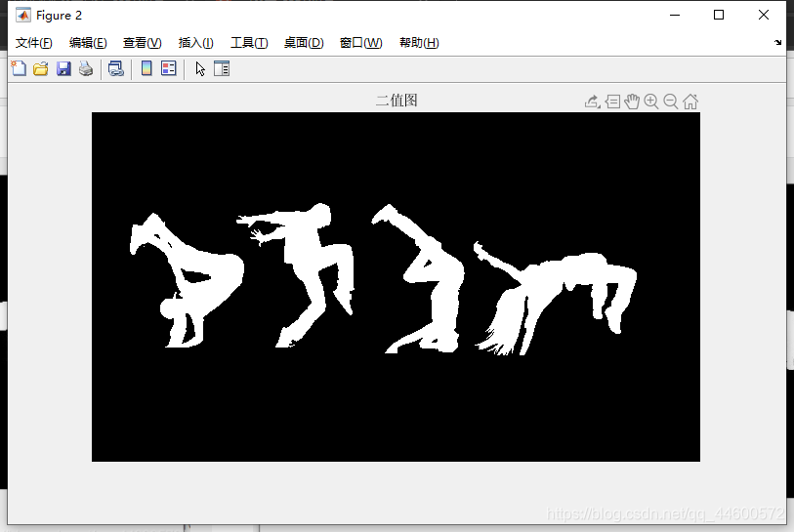Image resolution: width=794 pixels, height=532 pixels.
Task: Select the edit plot arrow tool
Action: pos(200,69)
